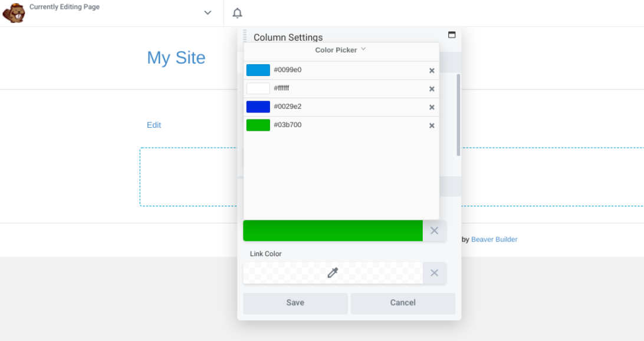Expand the Currently Editing Page dropdown
This screenshot has height=341, width=644.
[x=207, y=12]
